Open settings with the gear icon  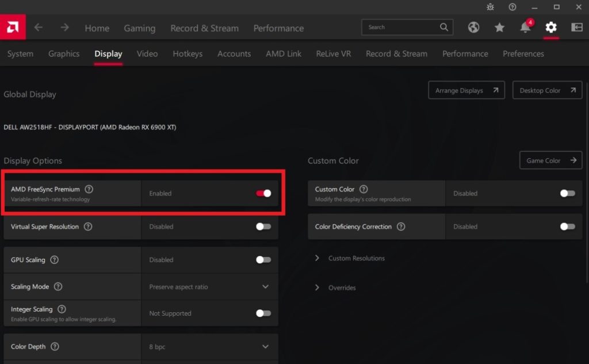551,28
